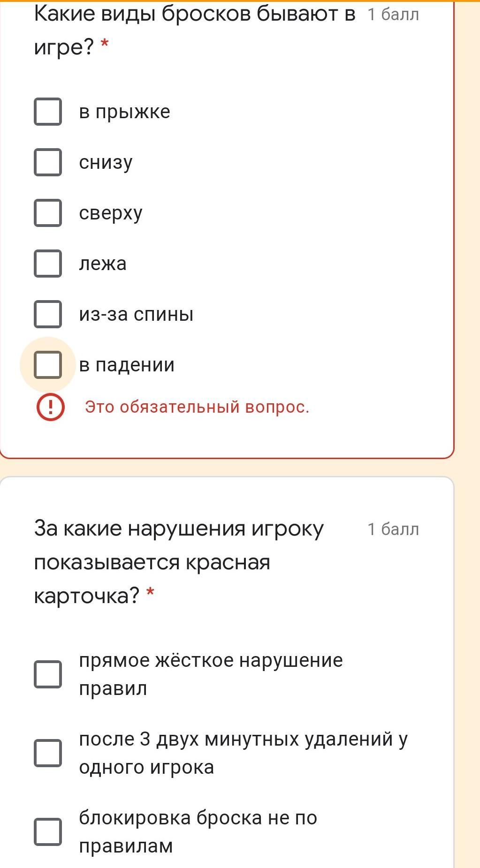Check the 'сверху' checkbox
This screenshot has width=480, height=868.
point(48,213)
